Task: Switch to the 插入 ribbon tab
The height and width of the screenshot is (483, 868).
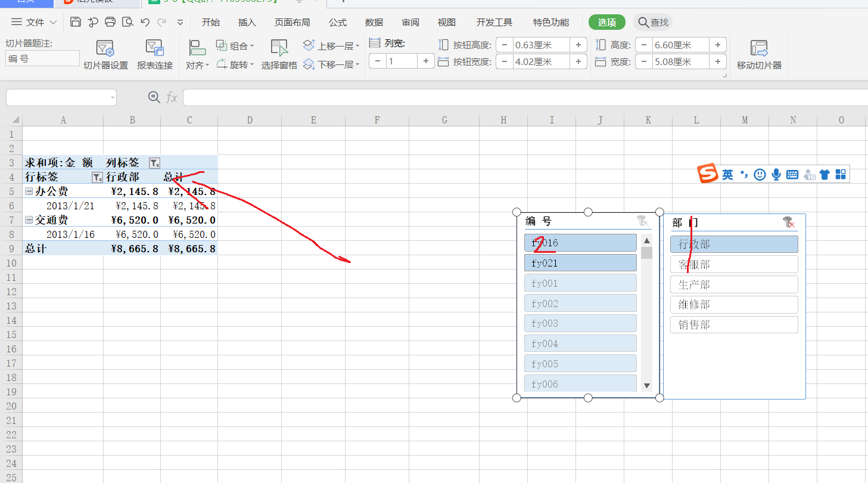Action: click(x=247, y=23)
